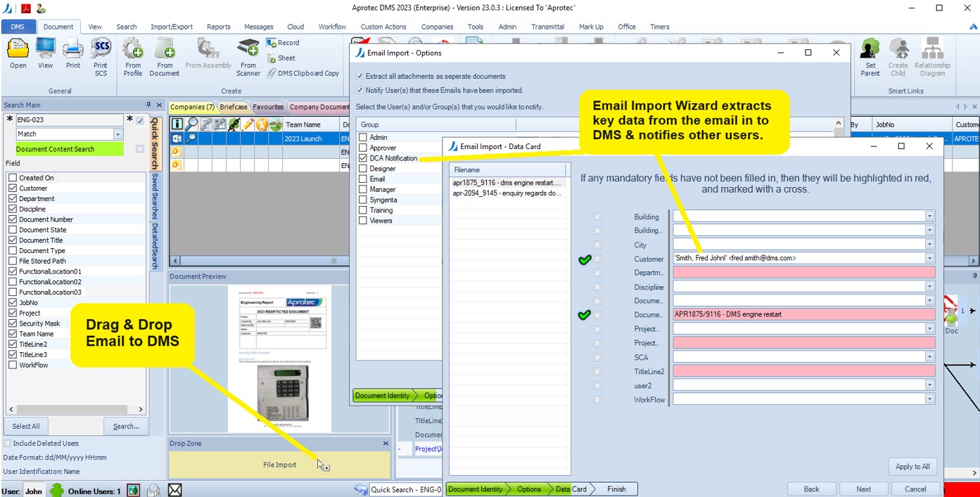Click the Back button in wizard
The image size is (980, 497).
811,489
